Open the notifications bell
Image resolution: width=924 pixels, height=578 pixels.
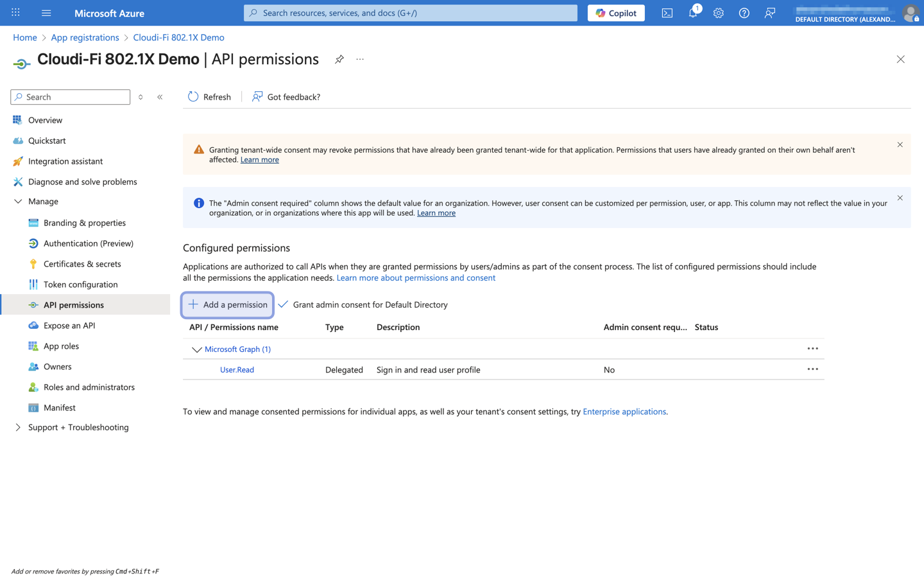click(x=693, y=13)
